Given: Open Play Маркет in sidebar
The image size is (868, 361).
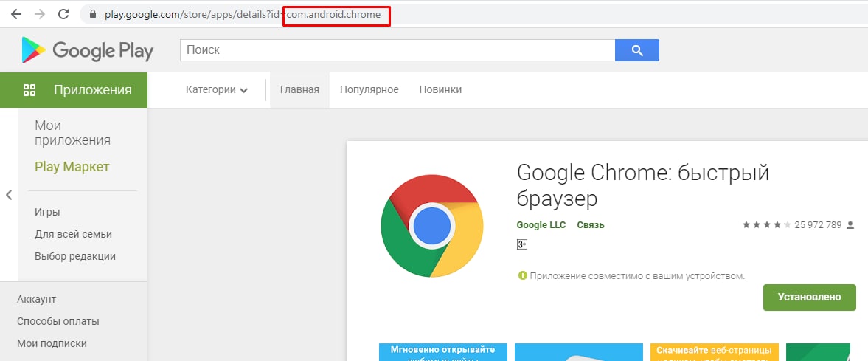Looking at the screenshot, I should [72, 167].
